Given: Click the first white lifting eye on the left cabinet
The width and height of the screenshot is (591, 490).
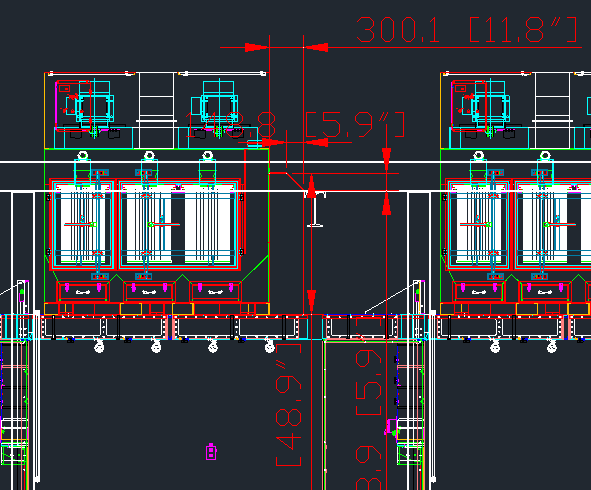Looking at the screenshot, I should (x=83, y=155).
